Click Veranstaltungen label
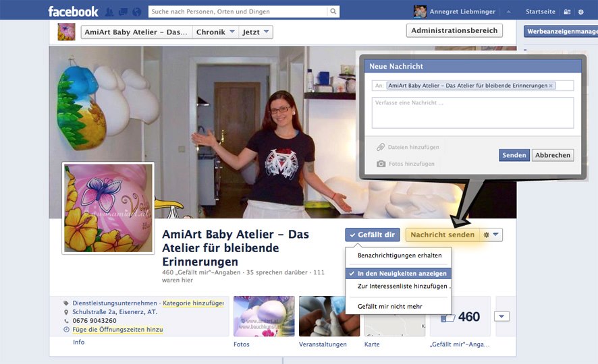 pos(323,344)
